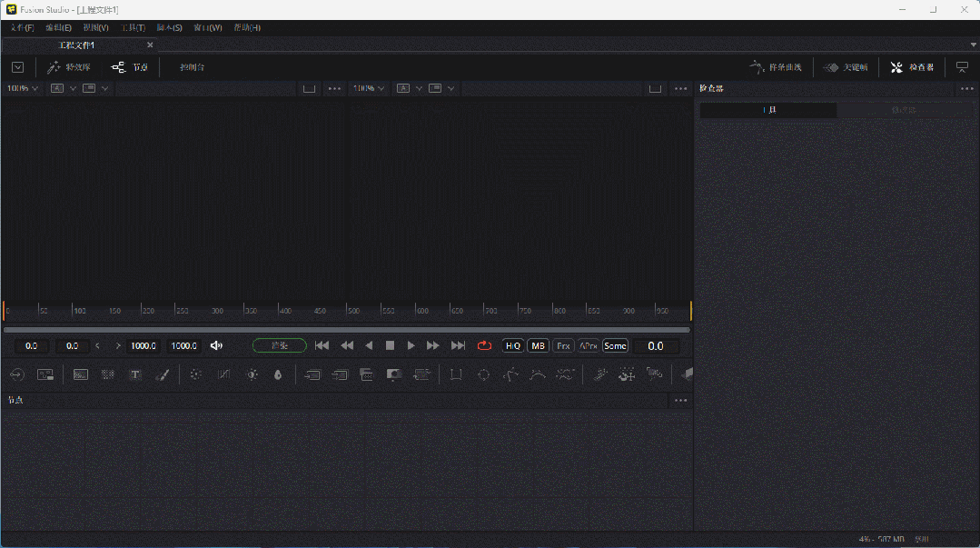Expand right viewer A-buffer chevron
This screenshot has width=980, height=548.
tap(419, 88)
